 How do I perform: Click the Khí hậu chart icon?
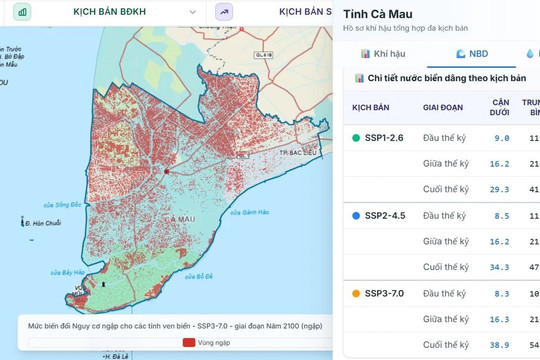click(365, 54)
